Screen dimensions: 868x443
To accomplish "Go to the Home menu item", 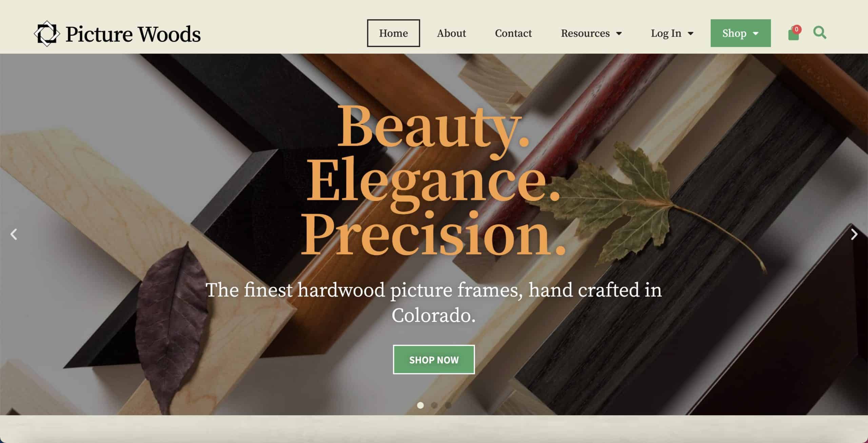I will [393, 33].
